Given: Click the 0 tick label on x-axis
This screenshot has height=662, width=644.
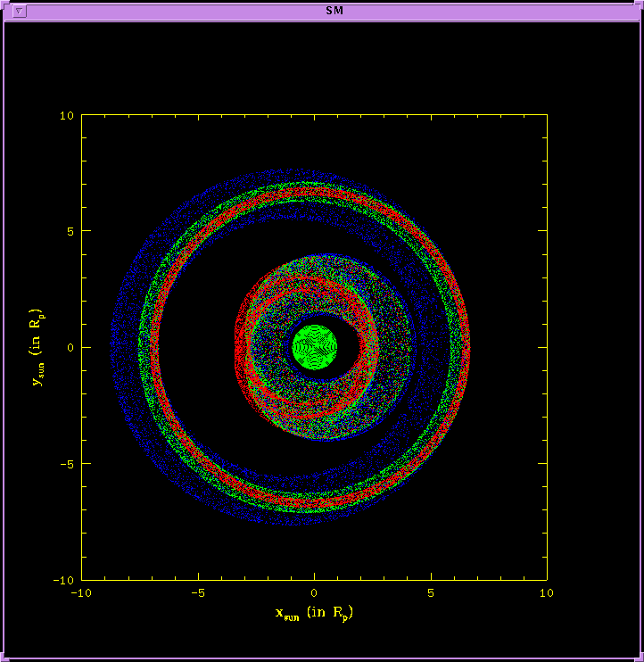Looking at the screenshot, I should 314,592.
